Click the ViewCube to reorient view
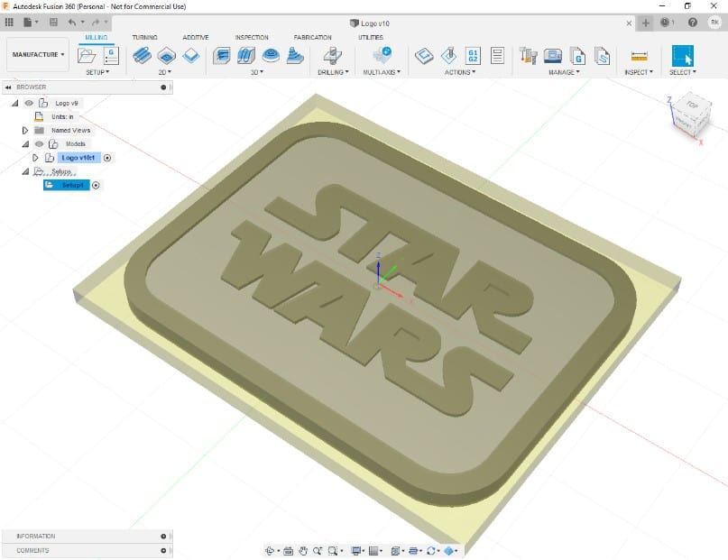728x560 pixels. coord(692,115)
